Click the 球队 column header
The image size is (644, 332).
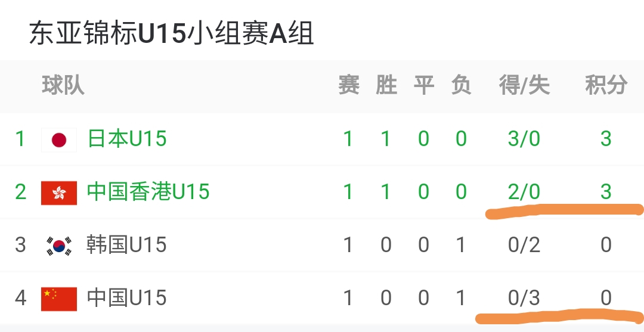pyautogui.click(x=63, y=86)
